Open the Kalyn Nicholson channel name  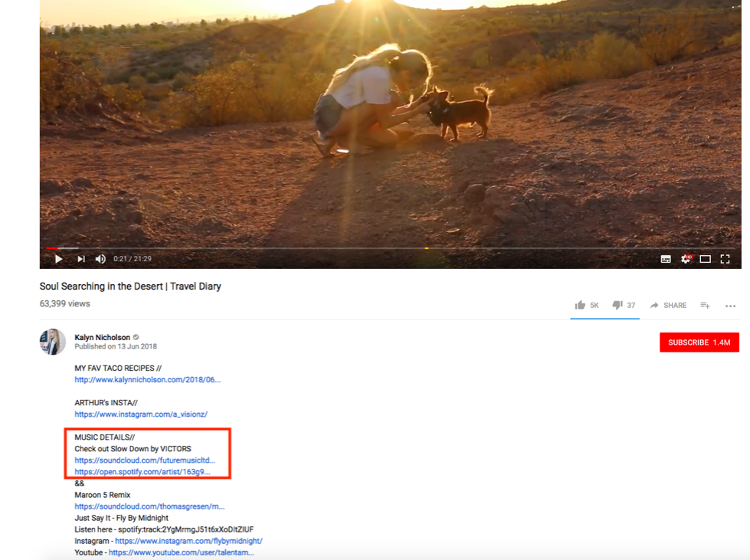103,337
